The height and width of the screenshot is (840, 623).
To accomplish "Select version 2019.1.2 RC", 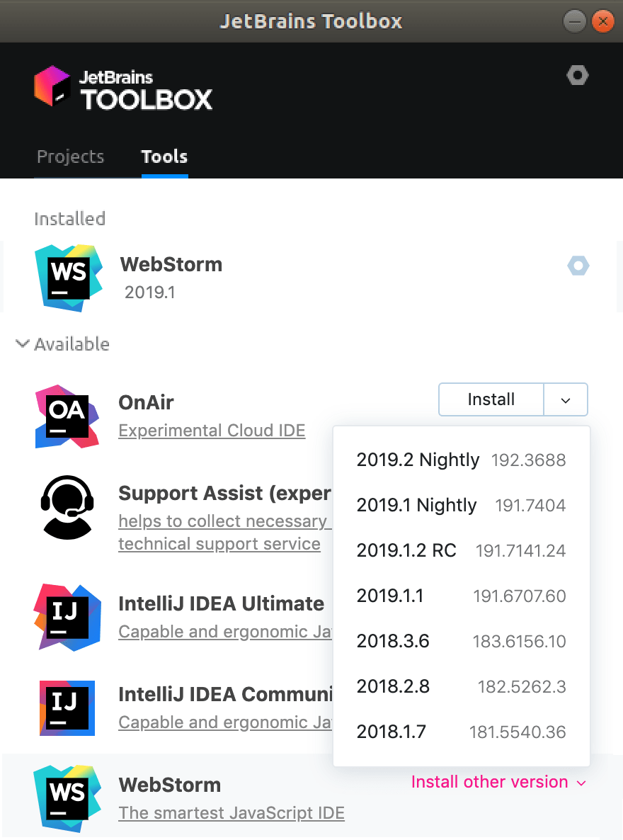I will tap(461, 550).
